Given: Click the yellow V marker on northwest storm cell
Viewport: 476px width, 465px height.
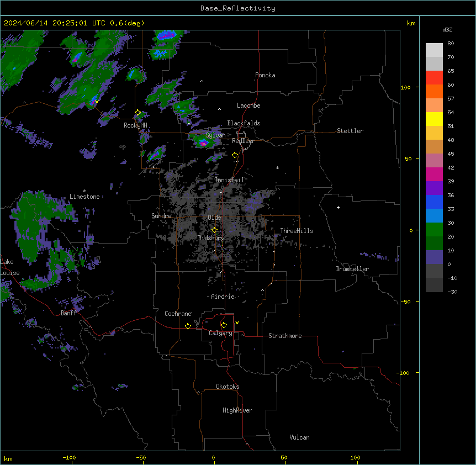Looking at the screenshot, I should click(97, 102).
